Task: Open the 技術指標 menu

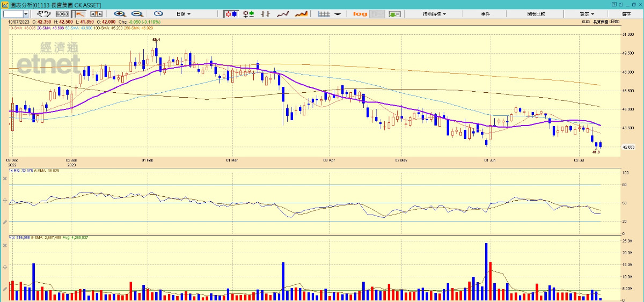Action: pos(434,14)
